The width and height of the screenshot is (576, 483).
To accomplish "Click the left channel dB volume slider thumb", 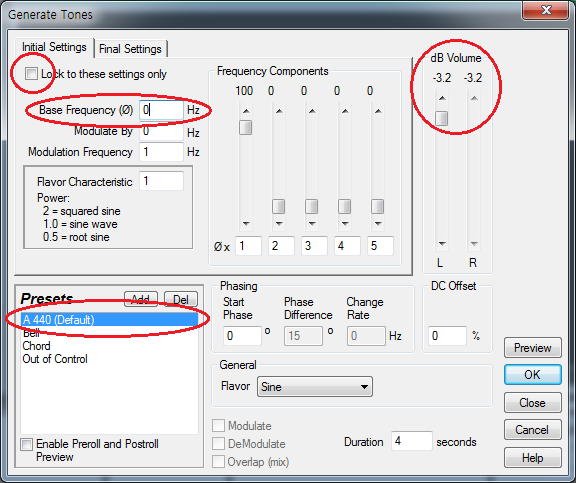I will [x=442, y=118].
